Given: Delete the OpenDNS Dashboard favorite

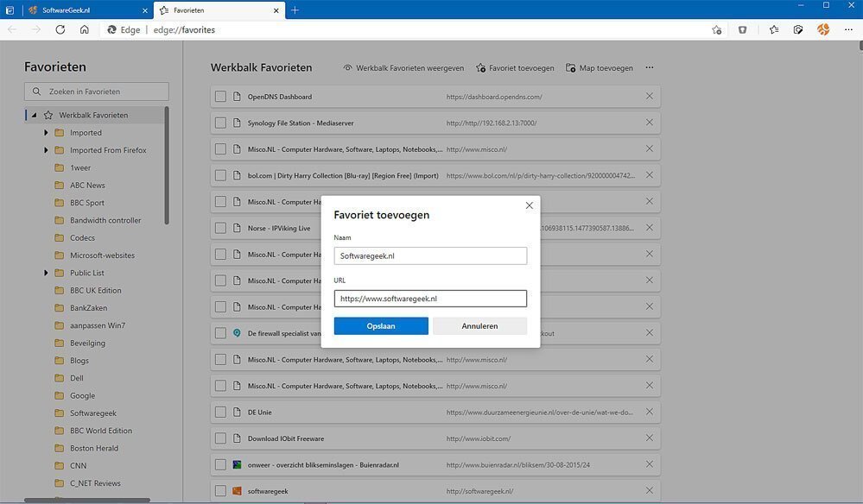Looking at the screenshot, I should click(x=650, y=96).
